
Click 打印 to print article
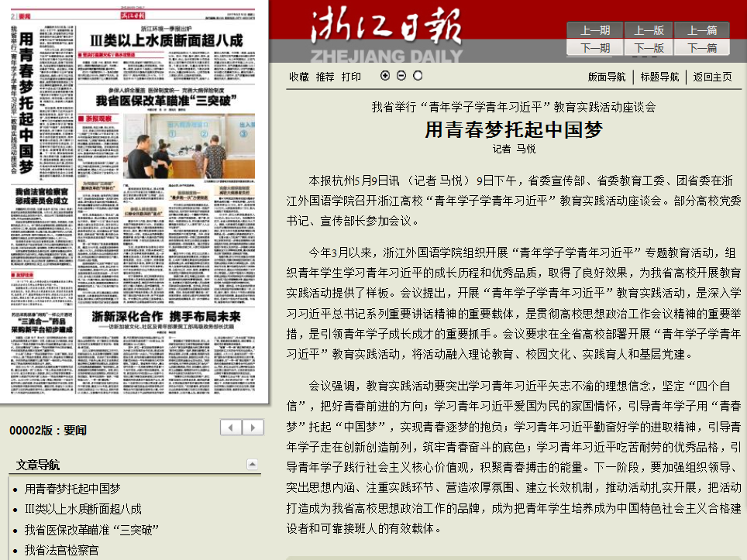point(351,77)
